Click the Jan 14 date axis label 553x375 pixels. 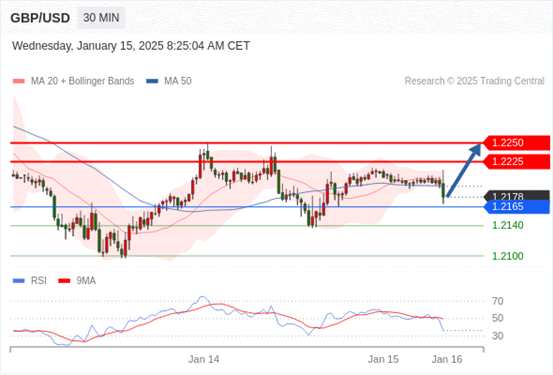pyautogui.click(x=204, y=359)
